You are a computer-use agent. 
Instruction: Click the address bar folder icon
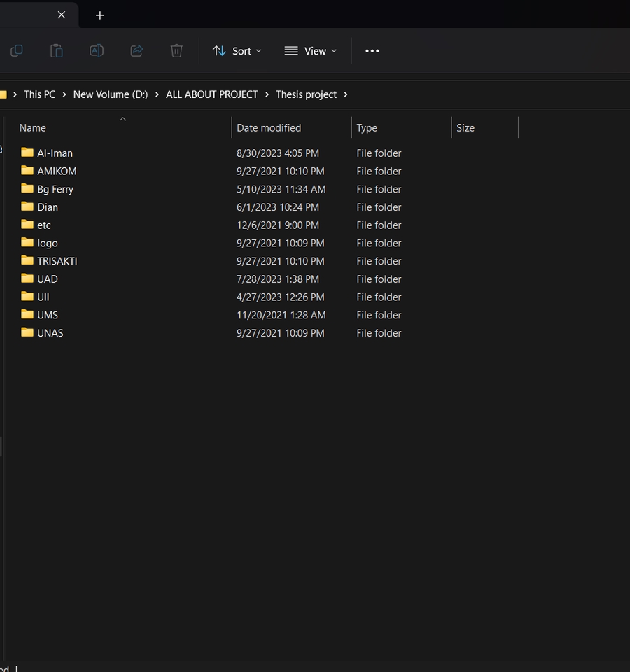click(3, 94)
